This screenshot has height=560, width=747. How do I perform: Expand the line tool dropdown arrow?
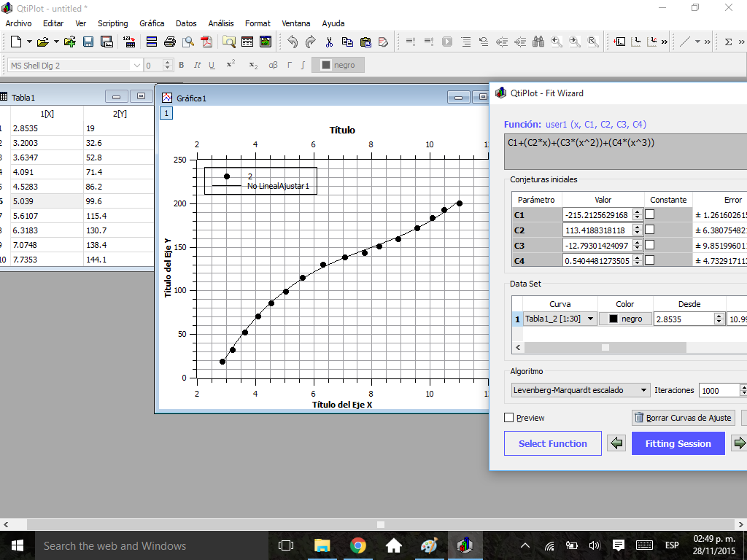pyautogui.click(x=697, y=42)
